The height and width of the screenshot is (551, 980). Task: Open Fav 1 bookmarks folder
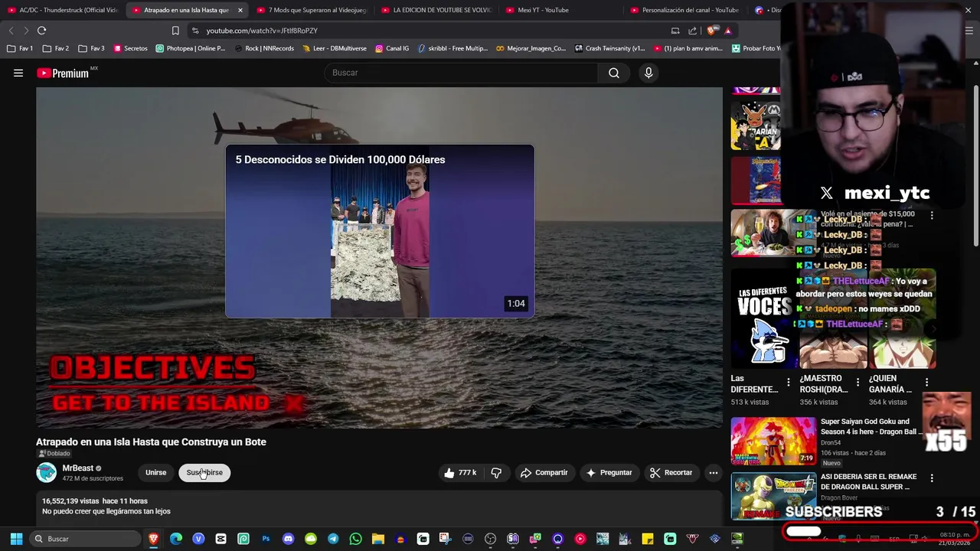(20, 48)
